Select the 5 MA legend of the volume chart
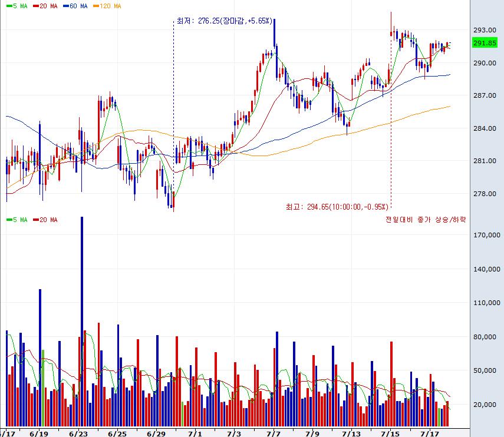This screenshot has width=504, height=437. 17,220
